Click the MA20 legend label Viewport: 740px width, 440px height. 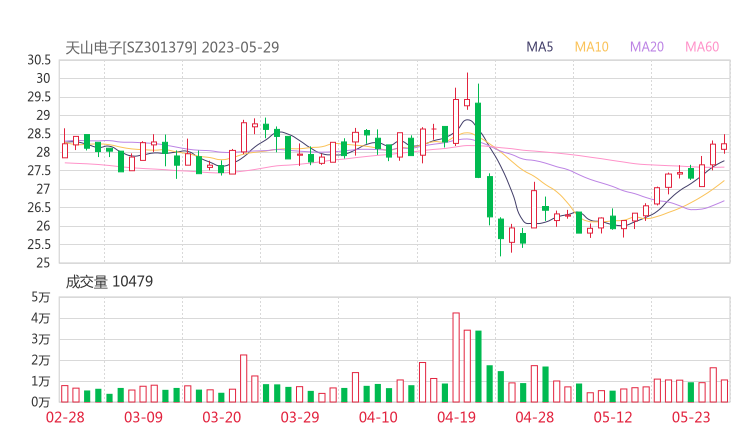click(647, 47)
